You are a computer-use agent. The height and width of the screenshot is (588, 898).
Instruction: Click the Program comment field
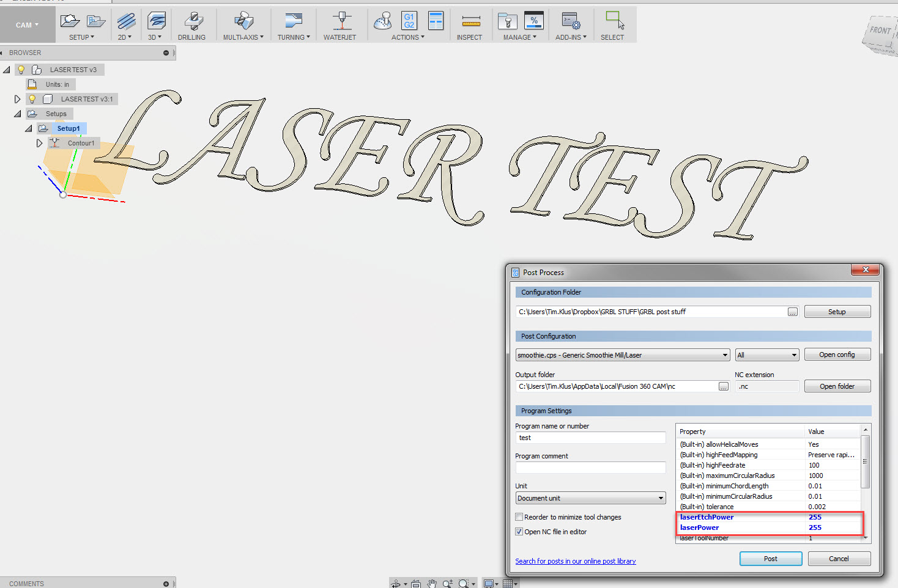pos(590,468)
